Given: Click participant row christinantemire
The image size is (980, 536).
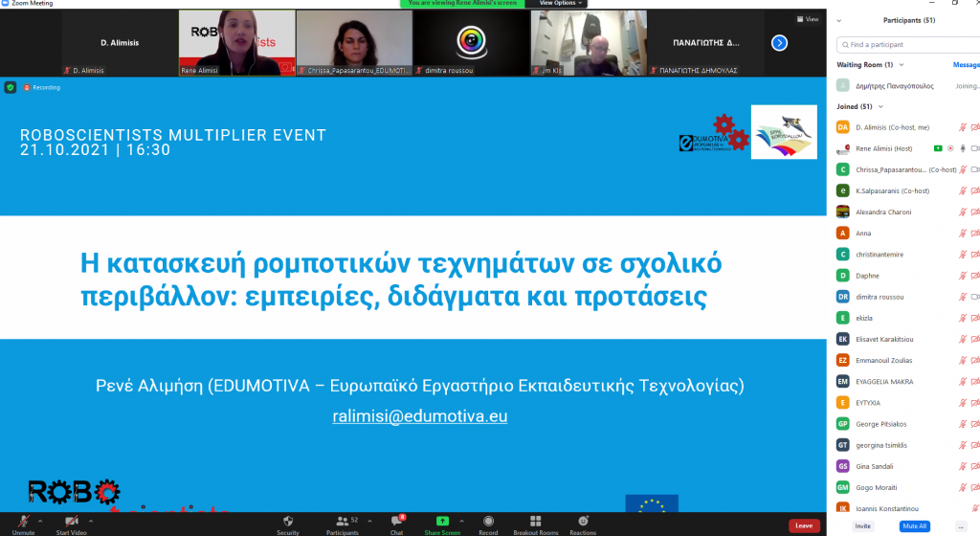Looking at the screenshot, I should click(907, 255).
